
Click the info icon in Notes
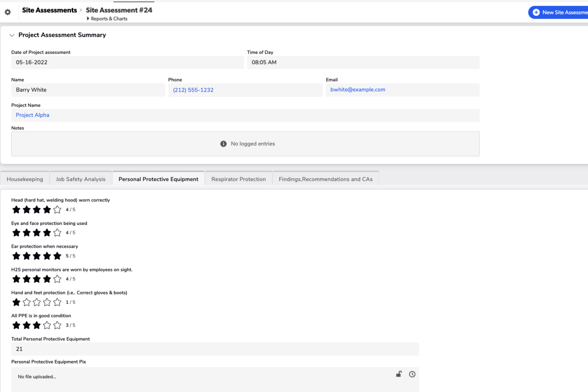(x=224, y=144)
